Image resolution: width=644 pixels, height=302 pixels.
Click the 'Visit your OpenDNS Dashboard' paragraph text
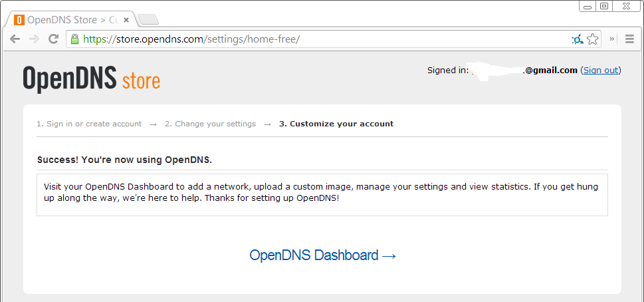coord(321,192)
